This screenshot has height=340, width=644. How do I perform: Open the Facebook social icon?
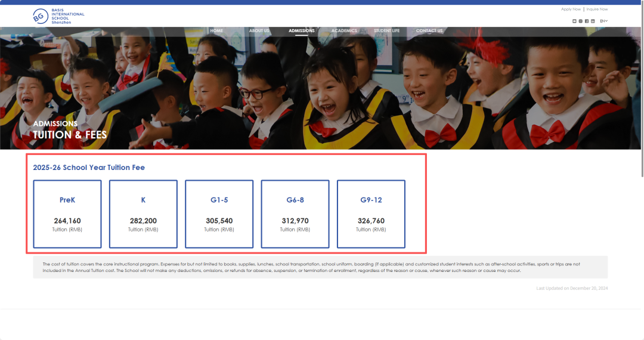pyautogui.click(x=587, y=21)
